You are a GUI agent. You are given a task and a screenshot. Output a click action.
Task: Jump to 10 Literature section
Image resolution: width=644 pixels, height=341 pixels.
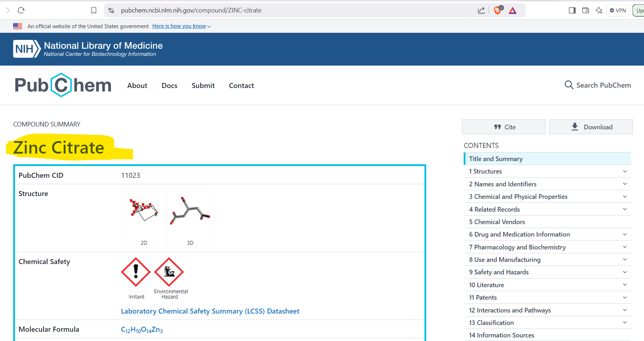click(x=486, y=285)
